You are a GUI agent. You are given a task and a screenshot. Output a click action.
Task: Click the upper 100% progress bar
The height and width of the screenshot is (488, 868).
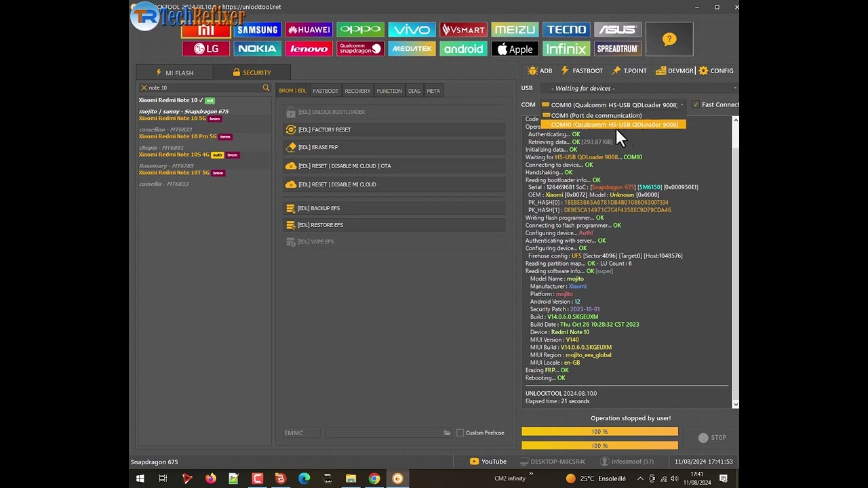pyautogui.click(x=599, y=432)
